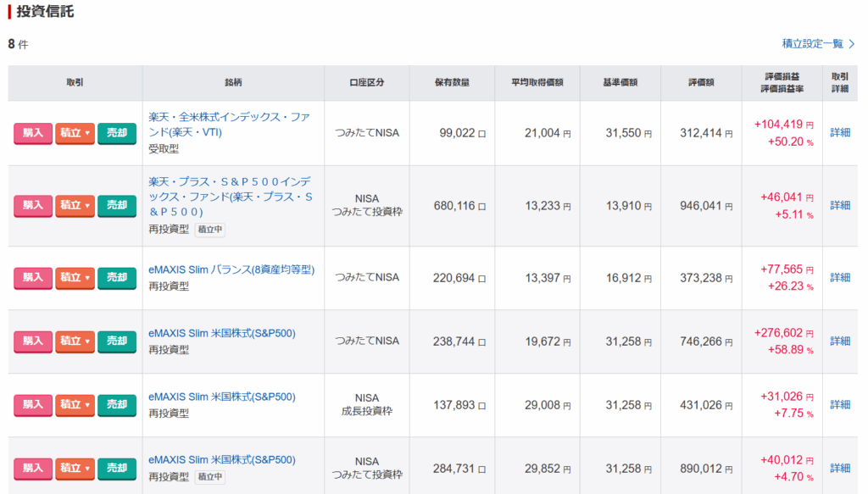Click the 投資信託 section heading
The width and height of the screenshot is (868, 494).
tap(45, 12)
